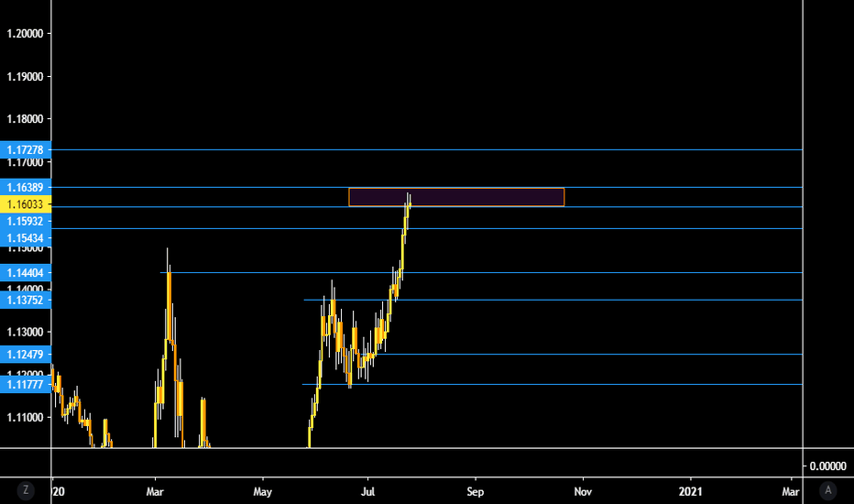Toggle the A auto-scale button
This screenshot has width=854, height=504.
[x=827, y=490]
